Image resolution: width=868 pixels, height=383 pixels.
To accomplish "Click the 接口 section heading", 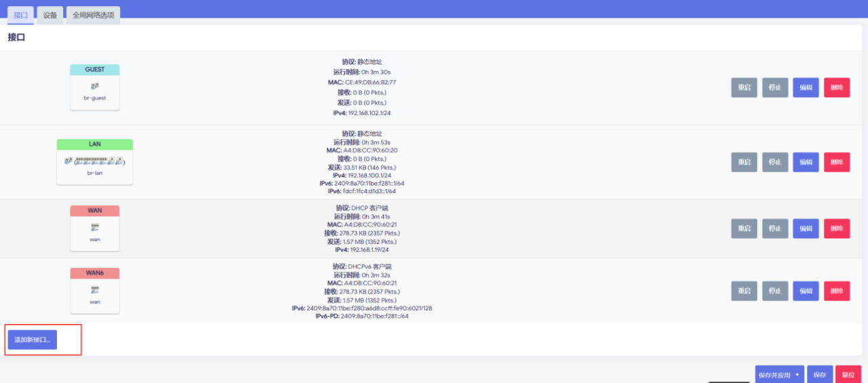I will pyautogui.click(x=17, y=37).
